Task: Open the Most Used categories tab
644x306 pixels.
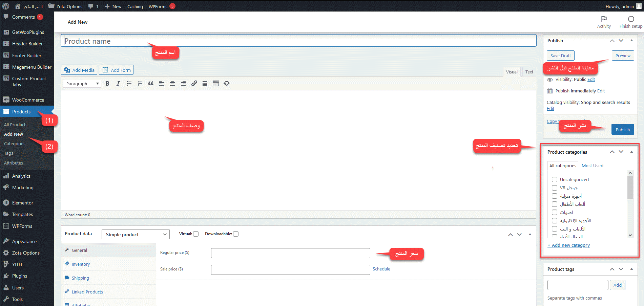Action: click(592, 166)
